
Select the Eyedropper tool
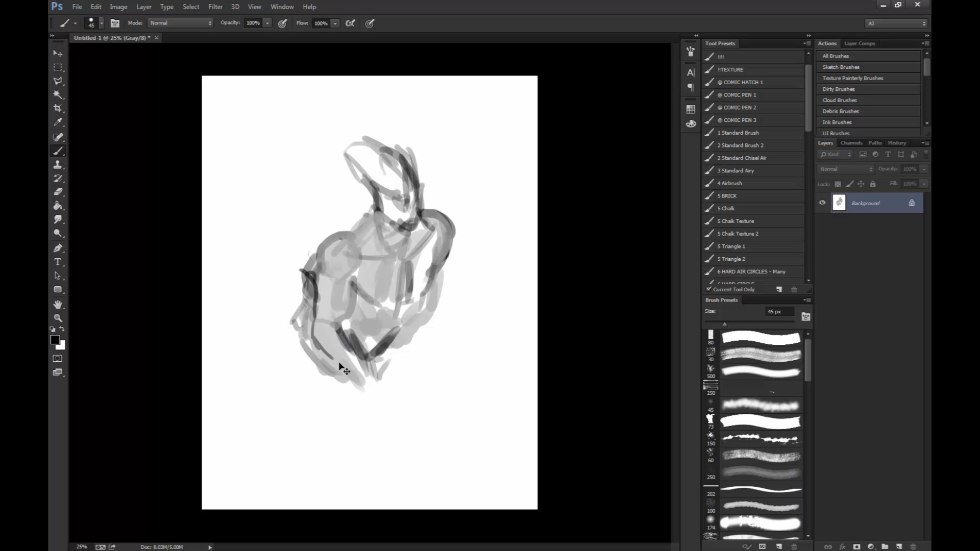point(58,122)
